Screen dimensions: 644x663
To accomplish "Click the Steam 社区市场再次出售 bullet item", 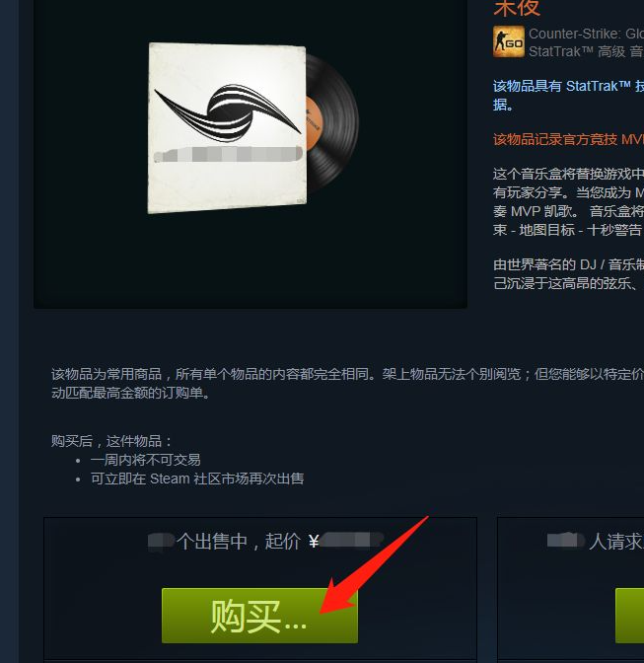I will pyautogui.click(x=197, y=479).
